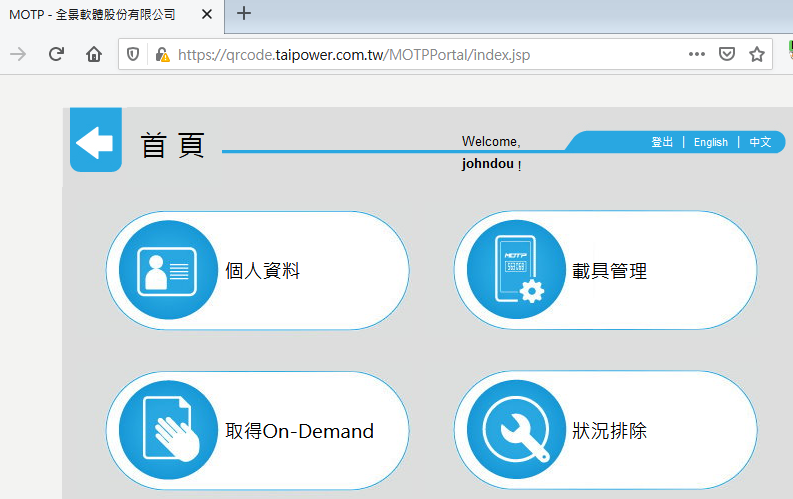Click the 狀況排除 wrench icon
Screen dimensions: 793x499
tap(516, 430)
